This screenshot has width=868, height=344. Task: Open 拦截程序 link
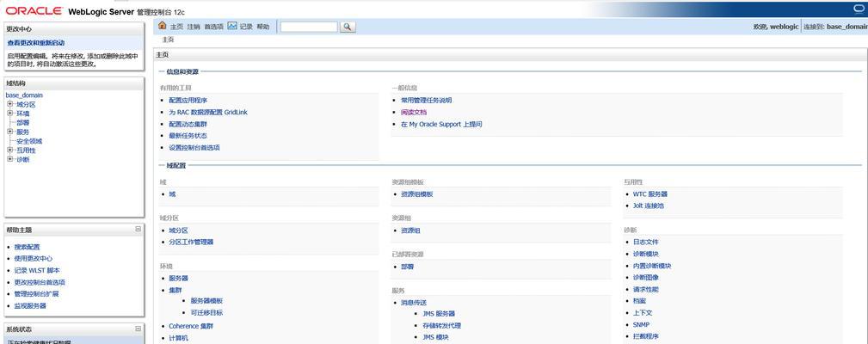[x=645, y=336]
